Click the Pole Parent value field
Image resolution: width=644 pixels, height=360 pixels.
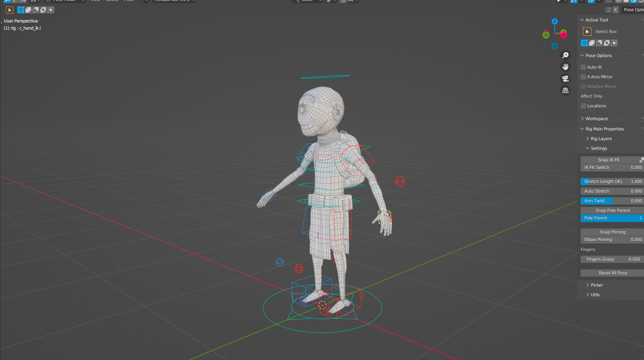(612, 218)
